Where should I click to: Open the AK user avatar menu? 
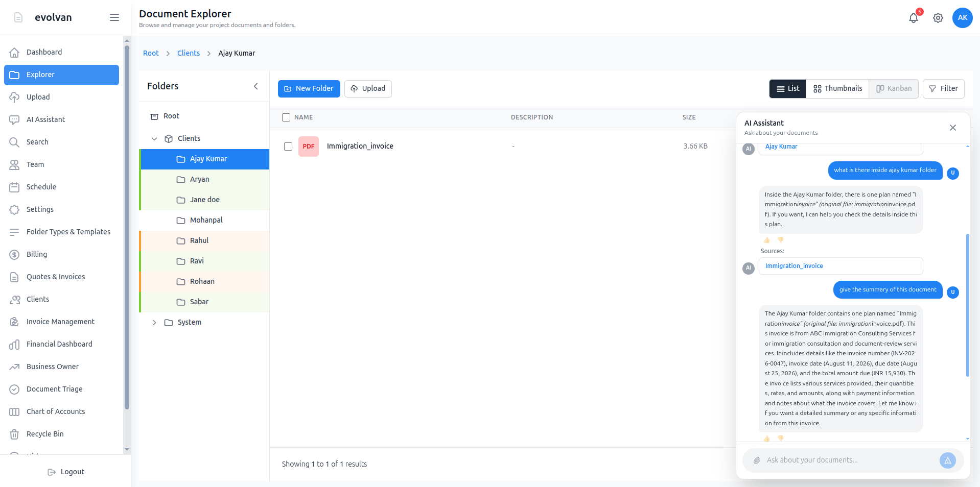pos(963,18)
